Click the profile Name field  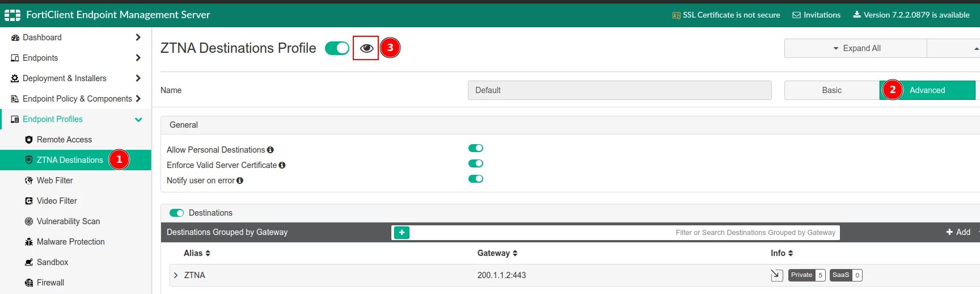coord(619,90)
